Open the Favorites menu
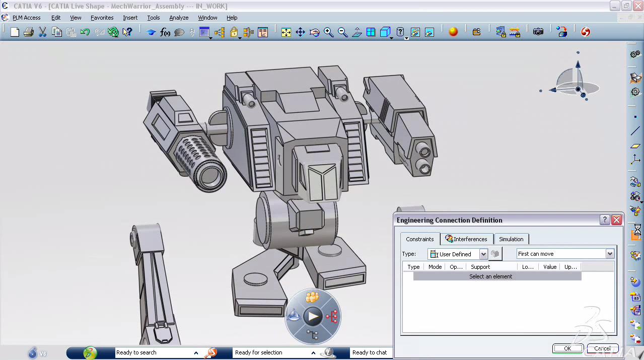The image size is (644, 360). click(102, 18)
